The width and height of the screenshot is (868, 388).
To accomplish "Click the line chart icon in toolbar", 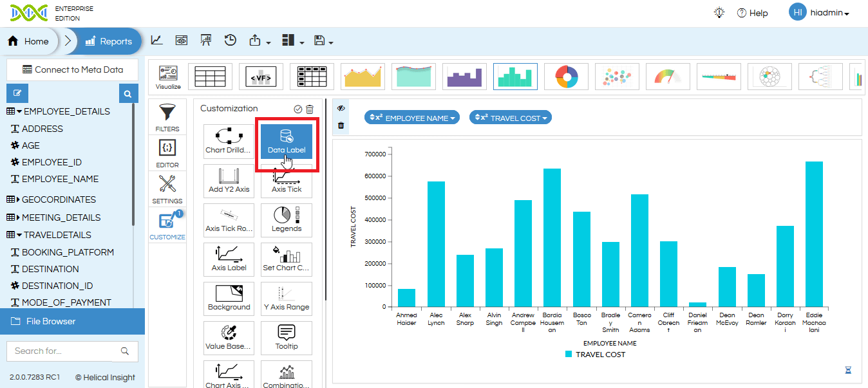I will click(156, 40).
